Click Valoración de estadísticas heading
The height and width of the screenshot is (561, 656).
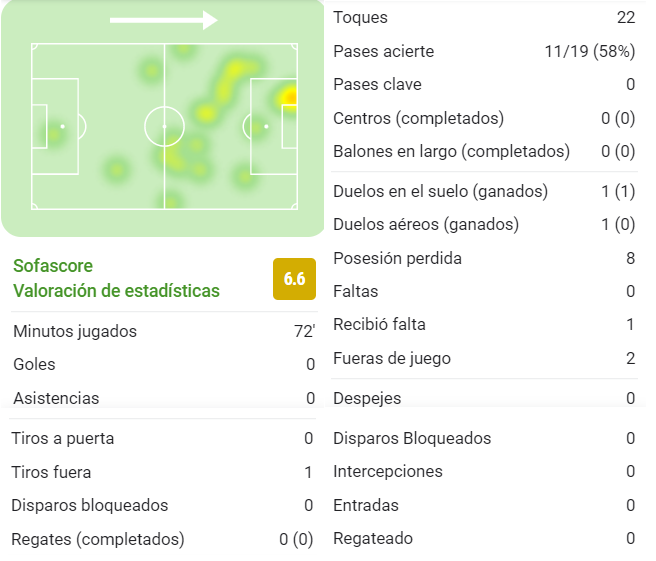pos(116,291)
